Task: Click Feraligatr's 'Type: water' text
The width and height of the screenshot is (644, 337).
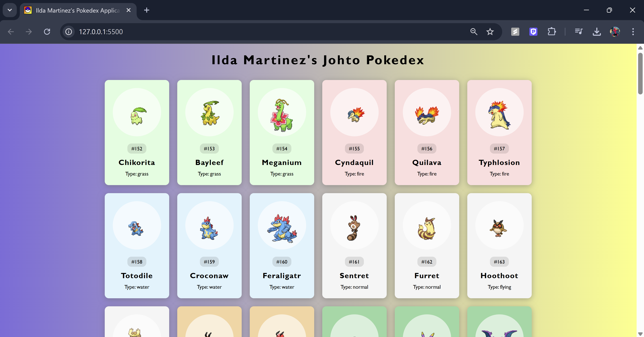Action: (282, 287)
